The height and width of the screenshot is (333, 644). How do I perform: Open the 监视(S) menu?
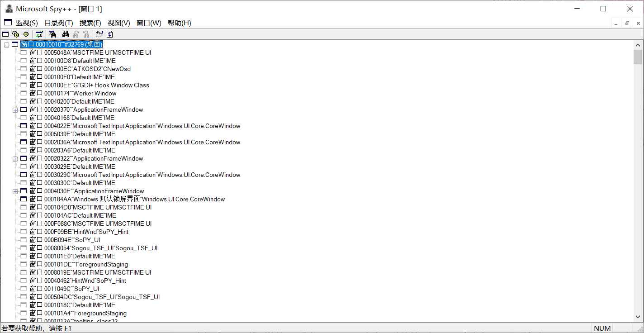coord(27,23)
